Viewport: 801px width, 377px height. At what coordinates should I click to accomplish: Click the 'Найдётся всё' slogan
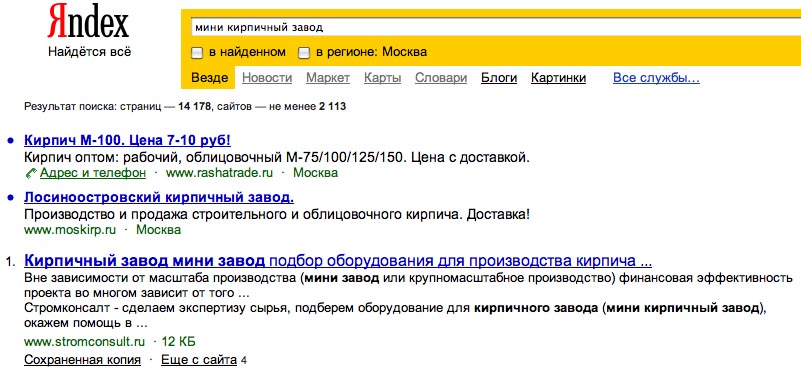pos(89,52)
